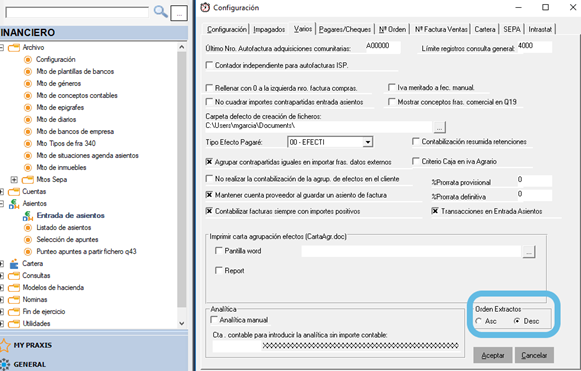Open Mto de diarios
The width and height of the screenshot is (581, 371).
[x=56, y=119]
